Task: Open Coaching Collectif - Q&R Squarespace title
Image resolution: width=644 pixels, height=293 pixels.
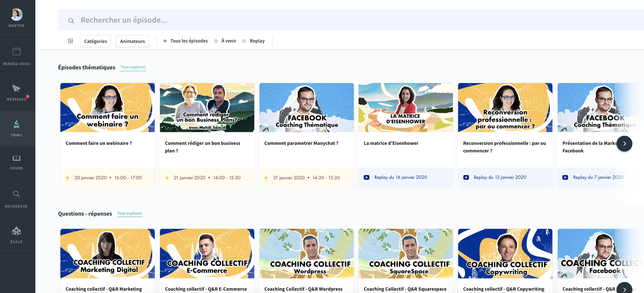Action: (405, 289)
